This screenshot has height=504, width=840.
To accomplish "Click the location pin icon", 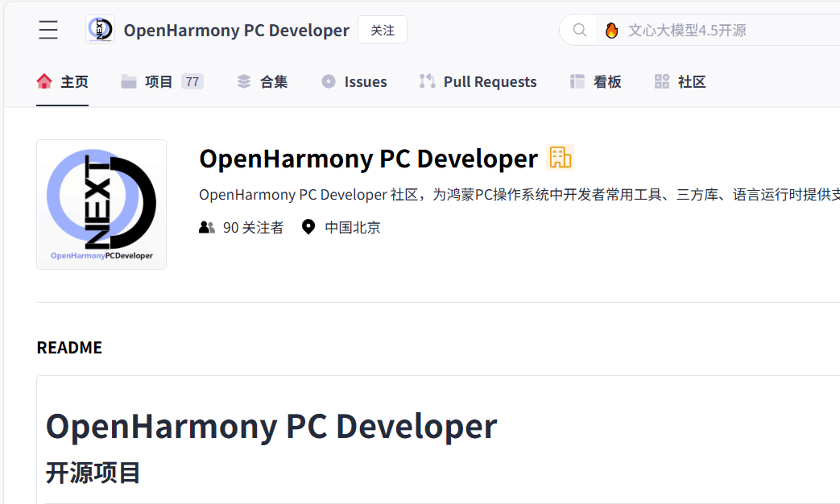I will pos(308,227).
